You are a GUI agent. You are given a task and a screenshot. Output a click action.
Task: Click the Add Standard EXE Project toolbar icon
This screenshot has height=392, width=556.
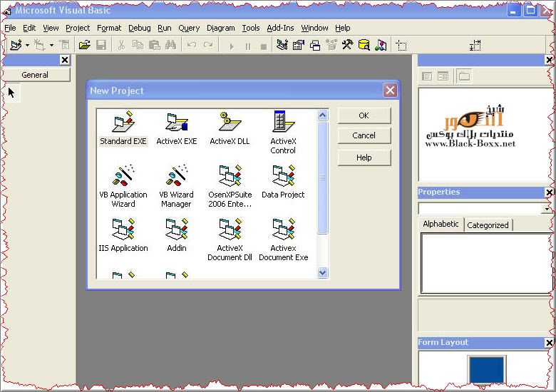16,45
